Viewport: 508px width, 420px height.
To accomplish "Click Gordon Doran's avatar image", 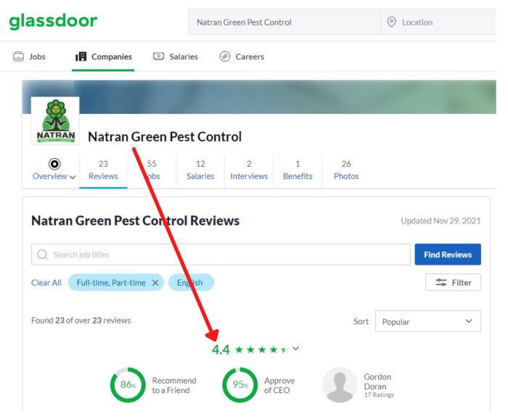I will pyautogui.click(x=340, y=385).
